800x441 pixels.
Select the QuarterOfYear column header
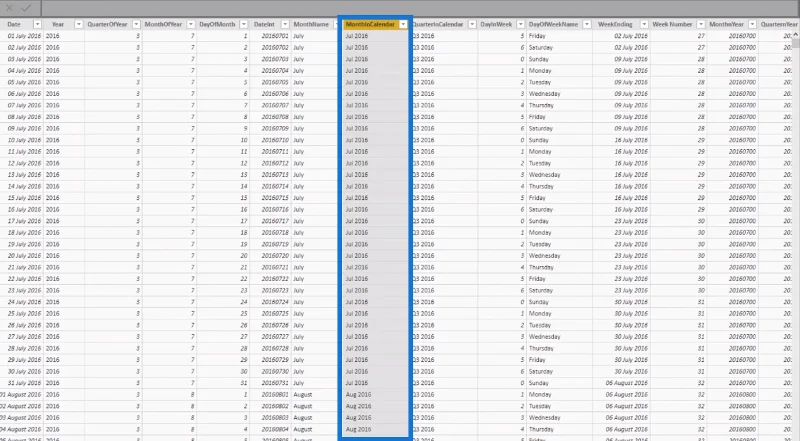tap(107, 24)
